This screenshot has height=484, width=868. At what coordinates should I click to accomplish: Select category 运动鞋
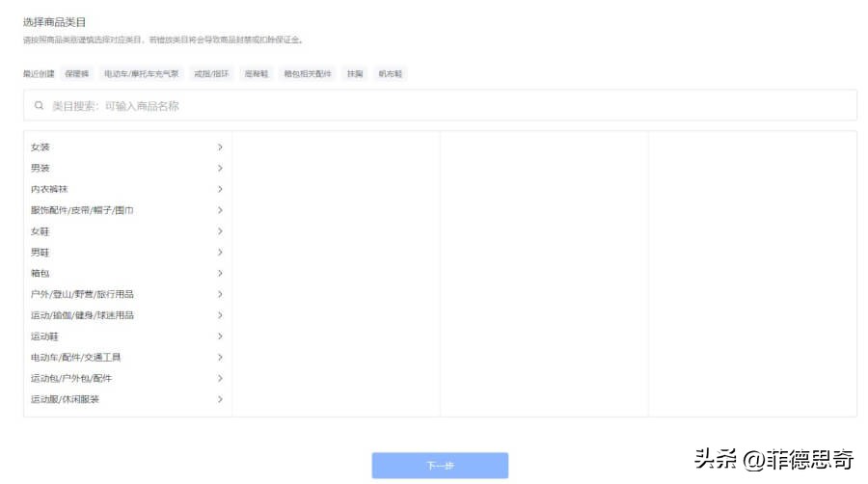(x=127, y=336)
